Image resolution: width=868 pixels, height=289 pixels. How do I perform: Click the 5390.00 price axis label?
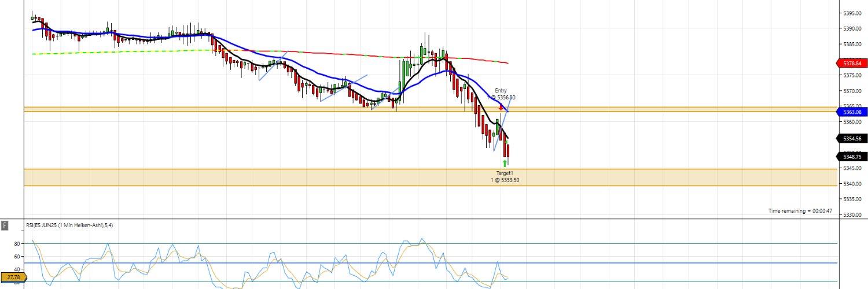[x=854, y=28]
